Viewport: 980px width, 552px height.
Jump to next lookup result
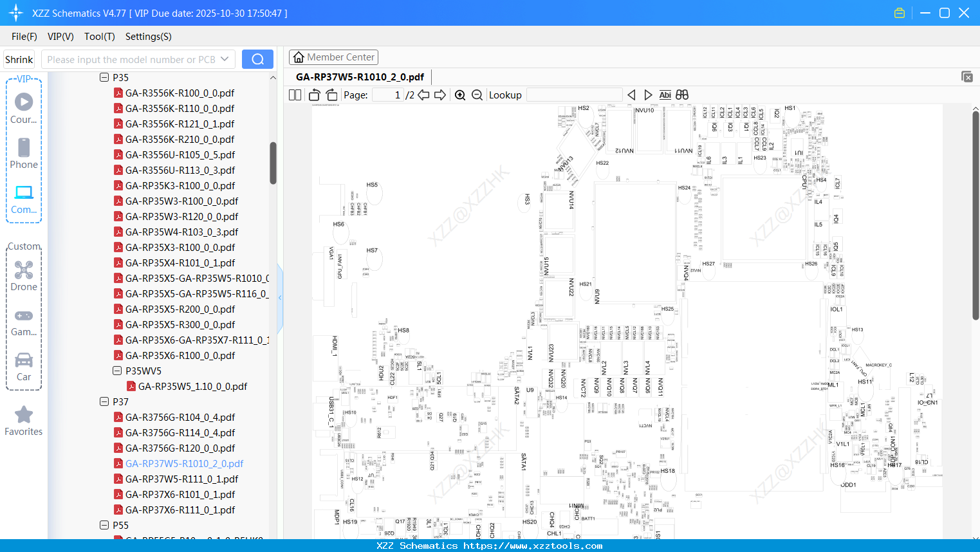648,95
